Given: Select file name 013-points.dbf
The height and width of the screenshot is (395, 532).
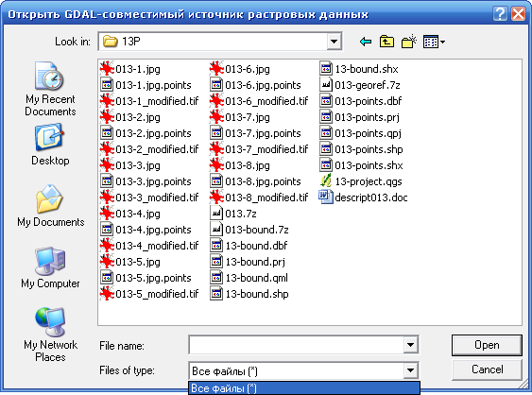Looking at the screenshot, I should coord(369,101).
